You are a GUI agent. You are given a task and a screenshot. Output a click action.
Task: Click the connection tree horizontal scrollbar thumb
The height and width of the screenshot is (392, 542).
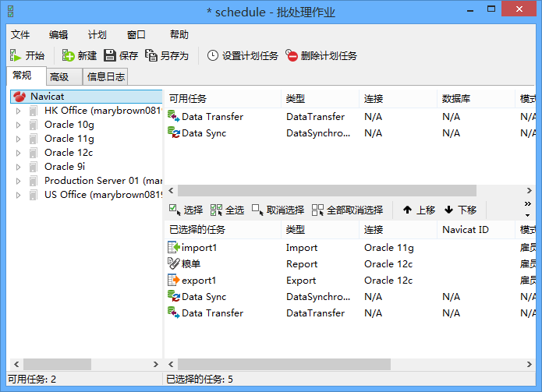57,364
